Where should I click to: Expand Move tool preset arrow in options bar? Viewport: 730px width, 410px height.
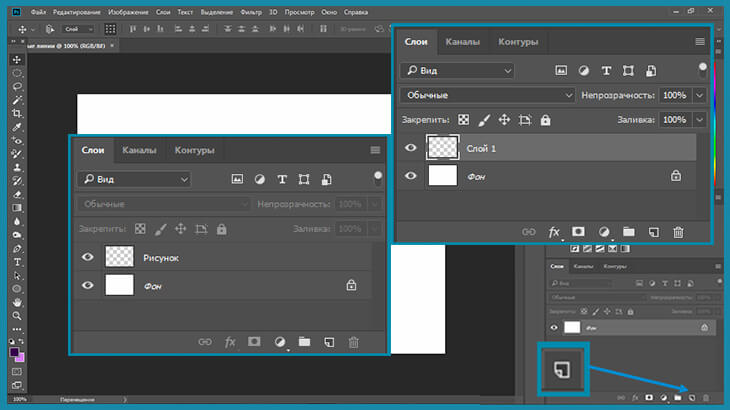point(33,30)
